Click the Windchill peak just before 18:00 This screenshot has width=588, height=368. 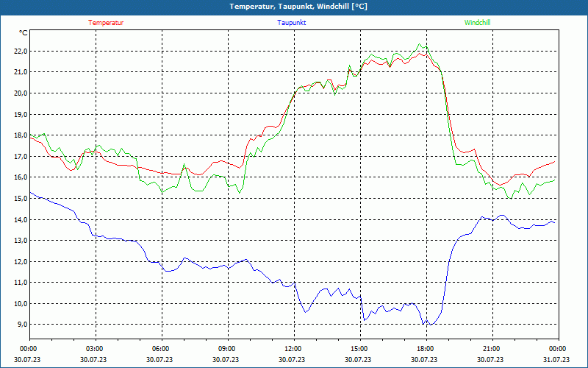click(x=419, y=44)
